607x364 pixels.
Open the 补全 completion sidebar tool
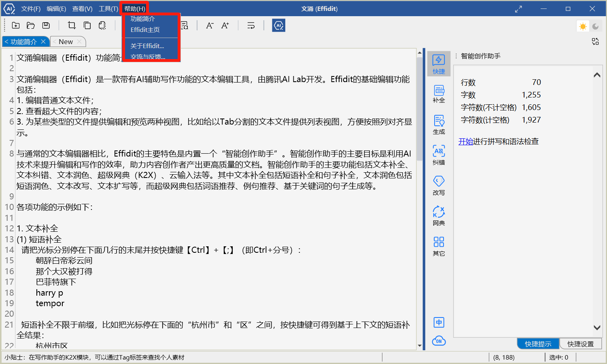click(439, 94)
